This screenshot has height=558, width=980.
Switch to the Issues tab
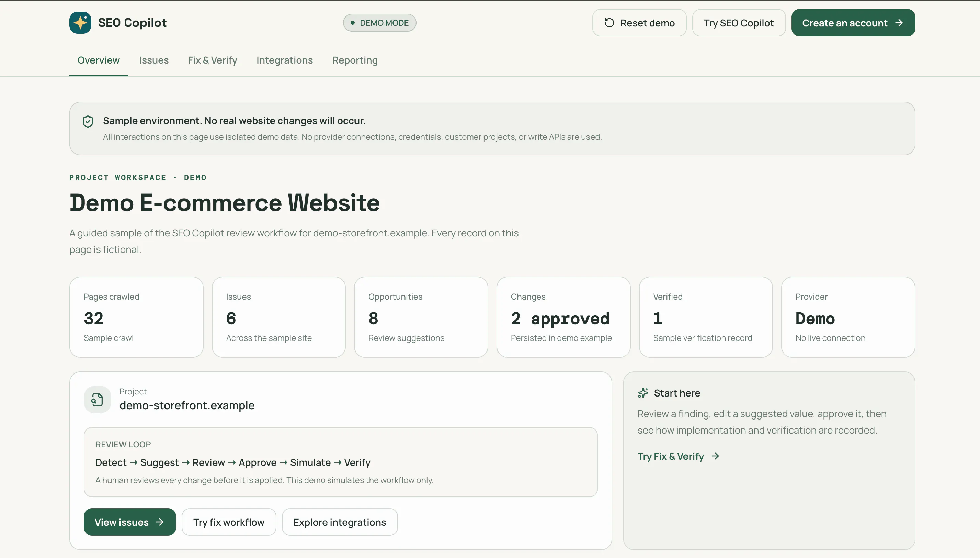[153, 60]
